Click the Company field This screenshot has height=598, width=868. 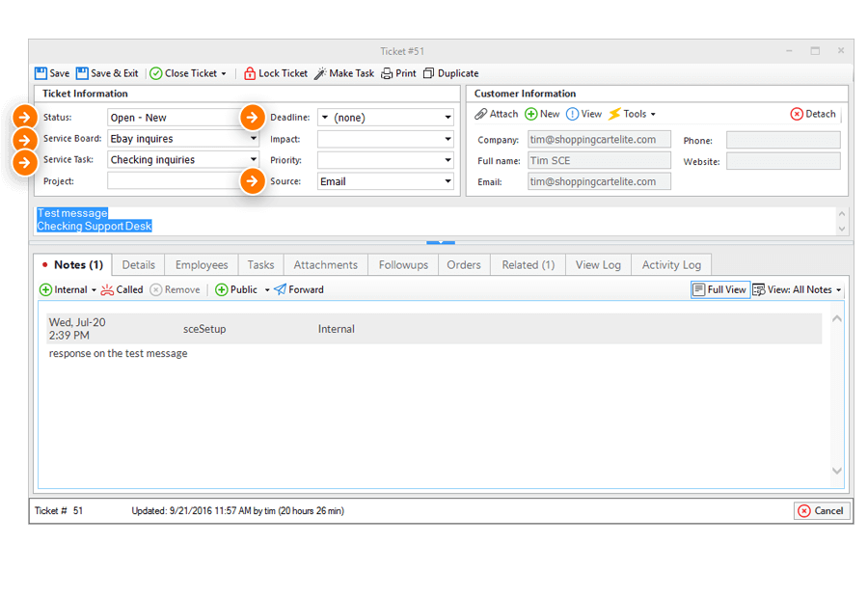(599, 140)
